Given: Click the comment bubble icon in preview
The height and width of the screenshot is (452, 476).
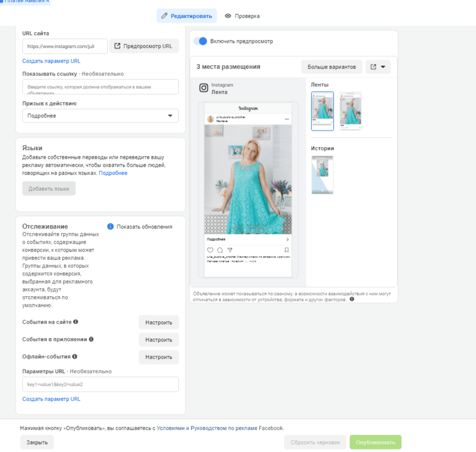Looking at the screenshot, I should click(x=220, y=250).
